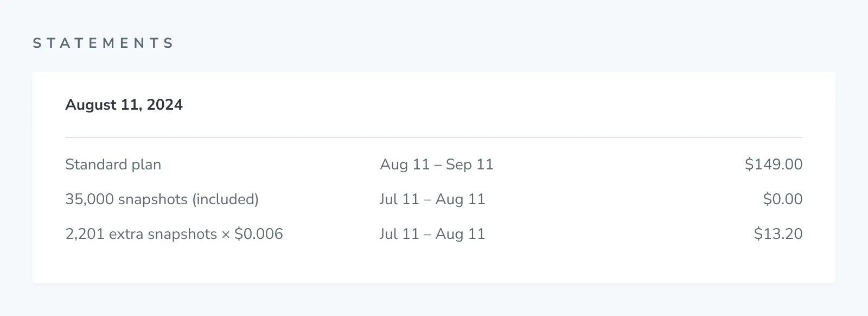Select the 2,201 extra snapshots line item
This screenshot has width=868, height=316.
click(x=174, y=234)
